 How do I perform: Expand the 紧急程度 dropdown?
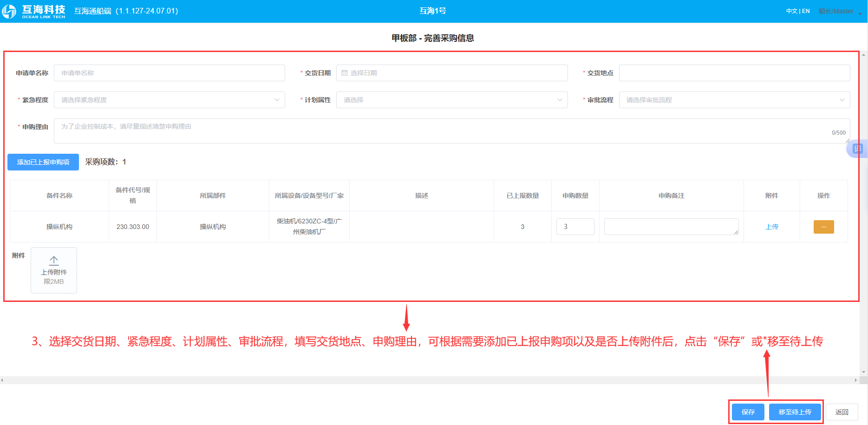[170, 100]
